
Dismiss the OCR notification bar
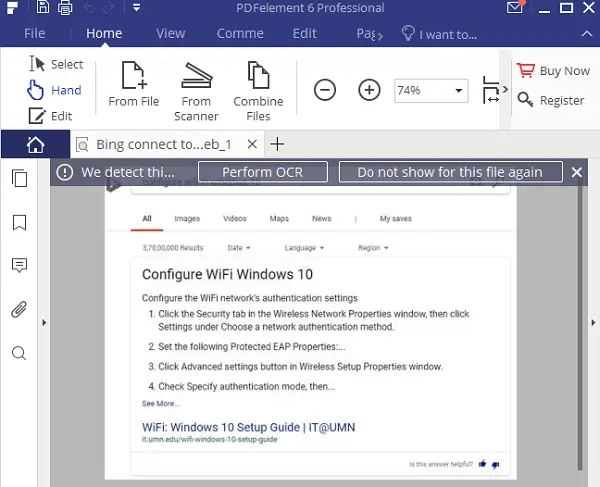(577, 173)
